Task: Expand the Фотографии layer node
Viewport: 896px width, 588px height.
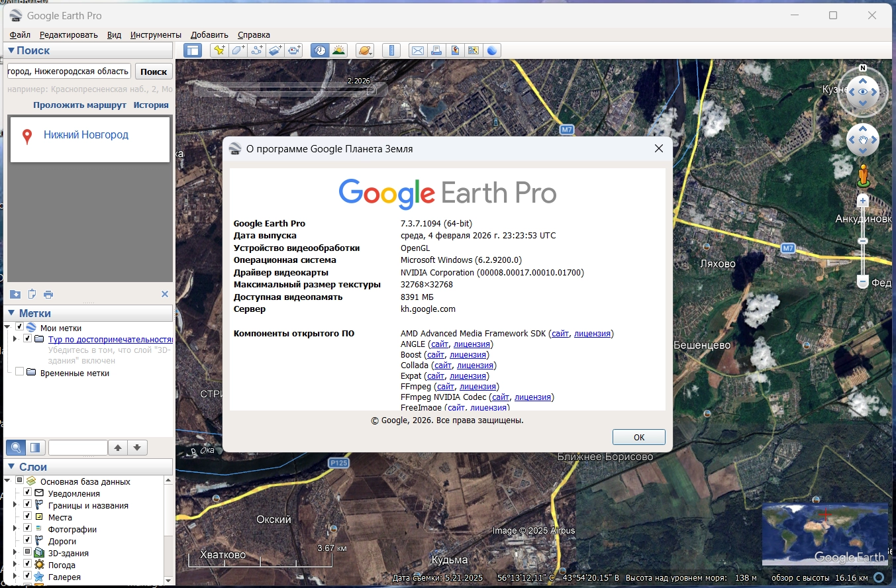Action: (15, 528)
